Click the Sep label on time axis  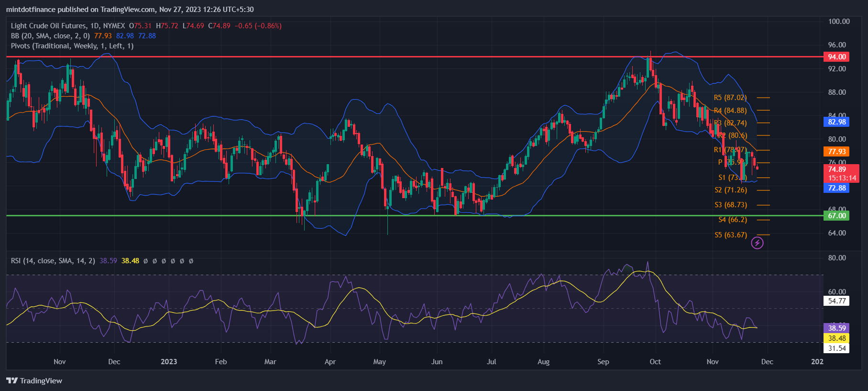[603, 362]
